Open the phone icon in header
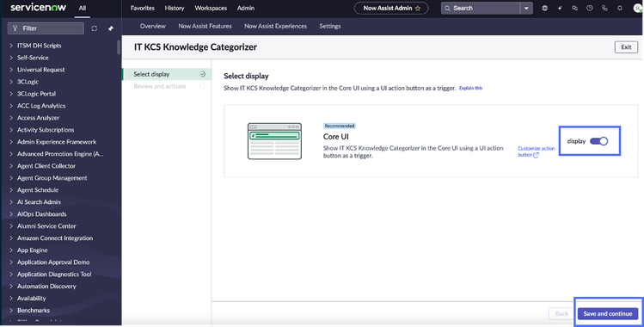The height and width of the screenshot is (327, 644). coord(604,9)
